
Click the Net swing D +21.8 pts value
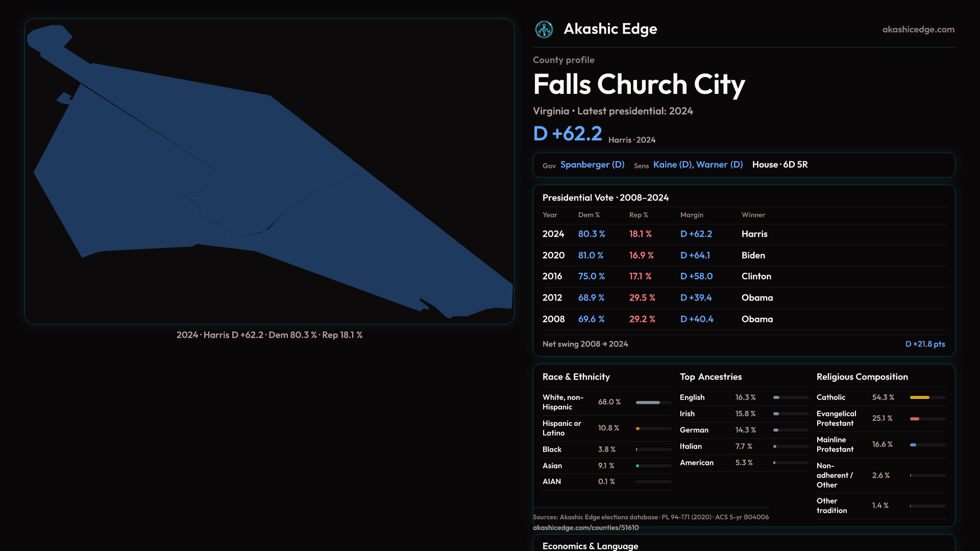point(924,344)
